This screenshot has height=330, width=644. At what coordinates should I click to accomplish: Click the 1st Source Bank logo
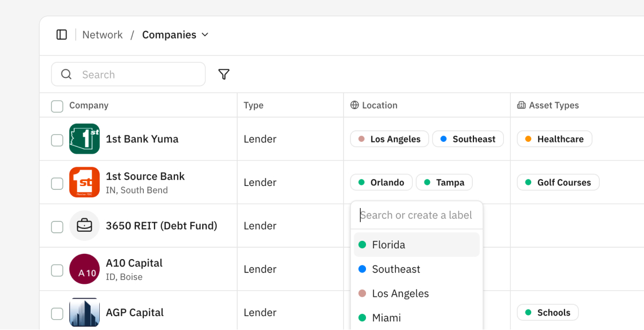click(x=84, y=182)
